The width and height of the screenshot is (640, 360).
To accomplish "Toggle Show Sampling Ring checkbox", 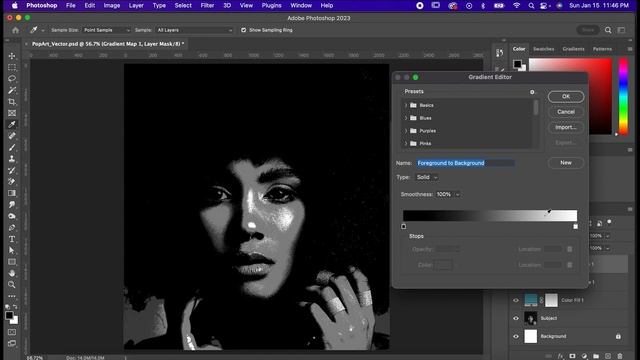I will tap(244, 30).
